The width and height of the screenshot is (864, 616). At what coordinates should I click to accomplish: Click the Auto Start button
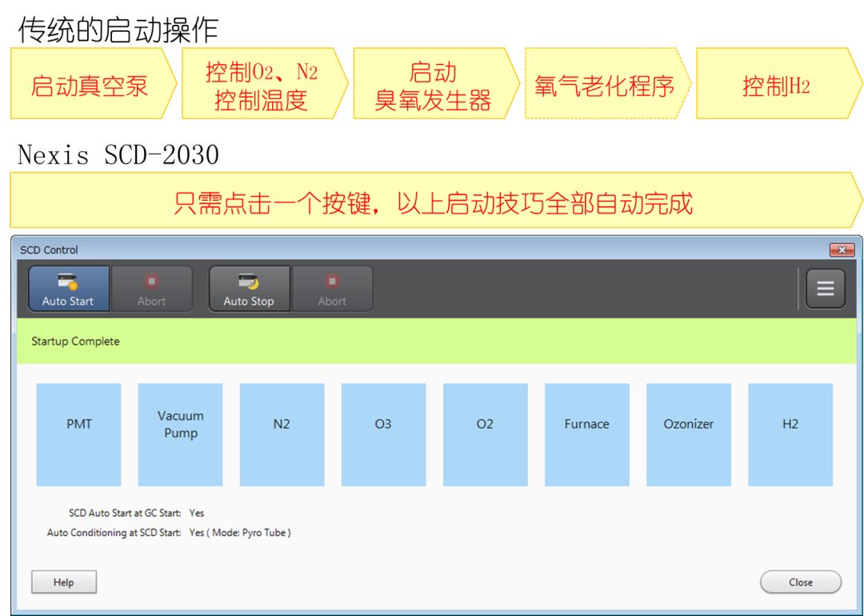click(x=68, y=289)
